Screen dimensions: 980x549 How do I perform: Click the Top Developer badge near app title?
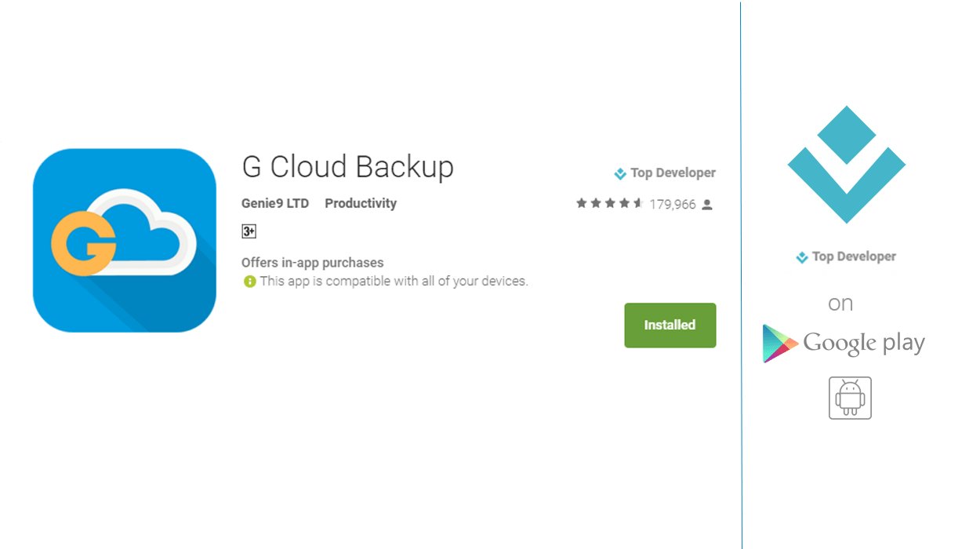click(665, 173)
